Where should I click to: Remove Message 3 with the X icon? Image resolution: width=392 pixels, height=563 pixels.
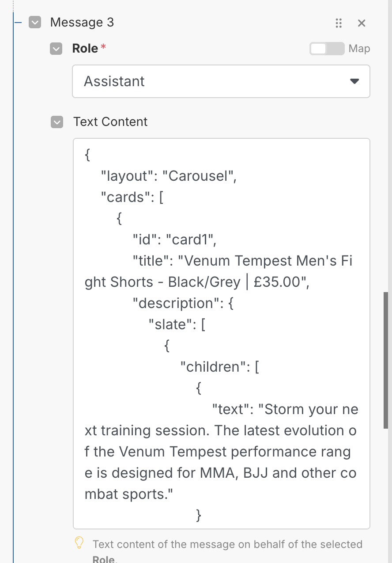362,23
